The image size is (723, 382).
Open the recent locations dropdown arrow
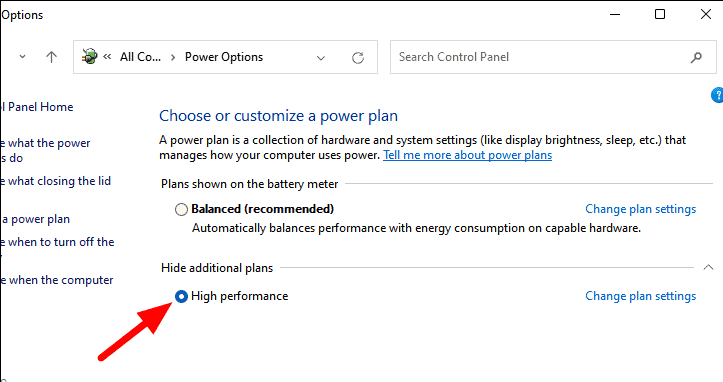[22, 57]
